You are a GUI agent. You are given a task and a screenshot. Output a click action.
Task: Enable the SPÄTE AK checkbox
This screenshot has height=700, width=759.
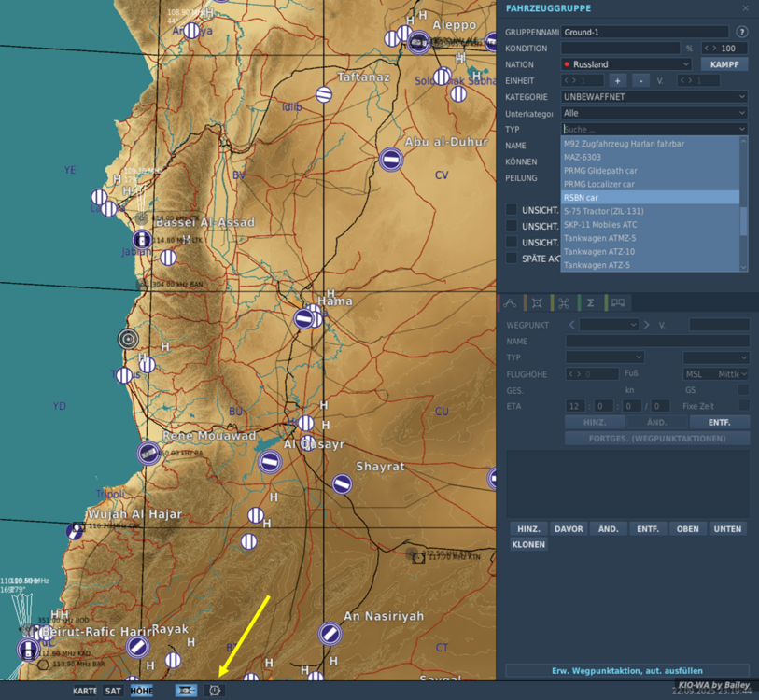tap(512, 259)
